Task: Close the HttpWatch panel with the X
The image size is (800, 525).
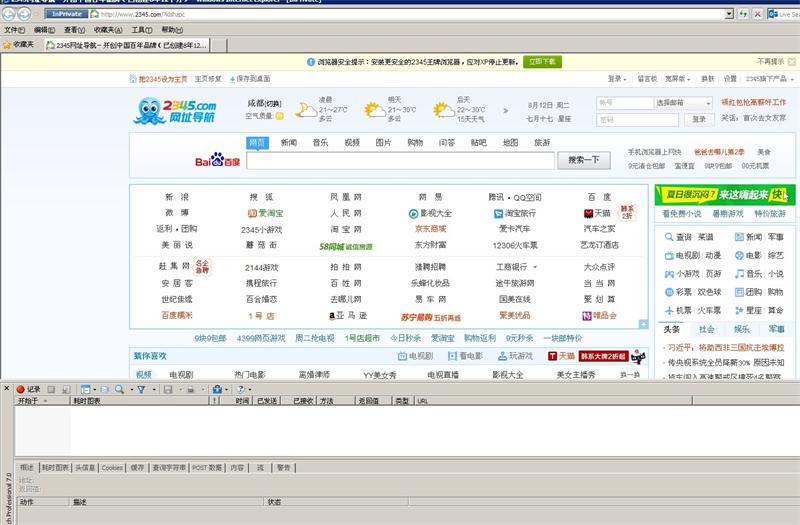Action: 7,388
